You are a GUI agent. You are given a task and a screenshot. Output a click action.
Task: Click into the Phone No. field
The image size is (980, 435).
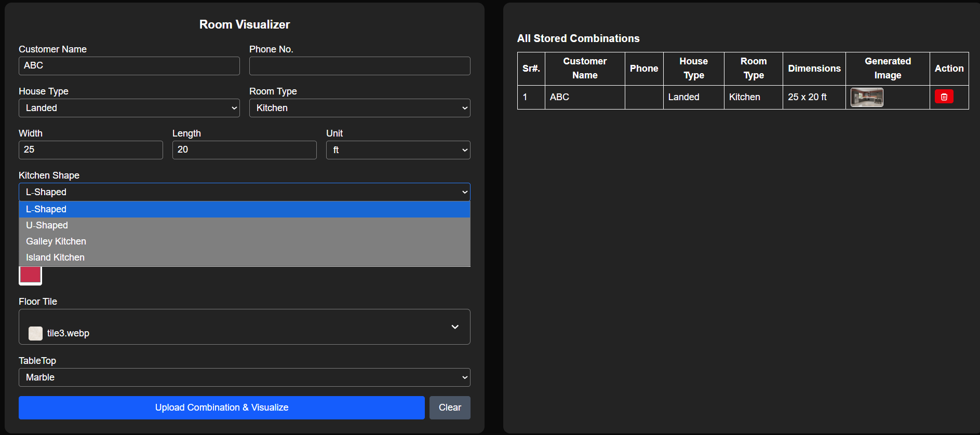pos(359,66)
